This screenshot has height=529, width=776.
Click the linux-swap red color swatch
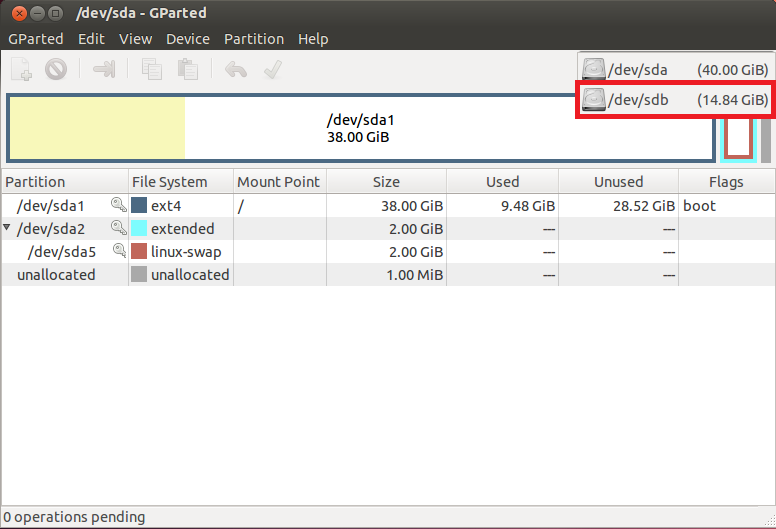click(139, 251)
